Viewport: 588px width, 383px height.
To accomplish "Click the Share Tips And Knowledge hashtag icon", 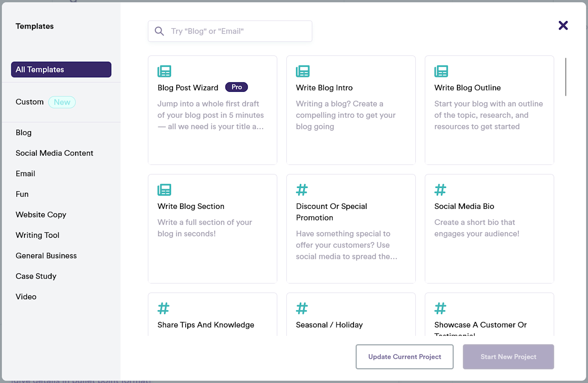I will (163, 308).
